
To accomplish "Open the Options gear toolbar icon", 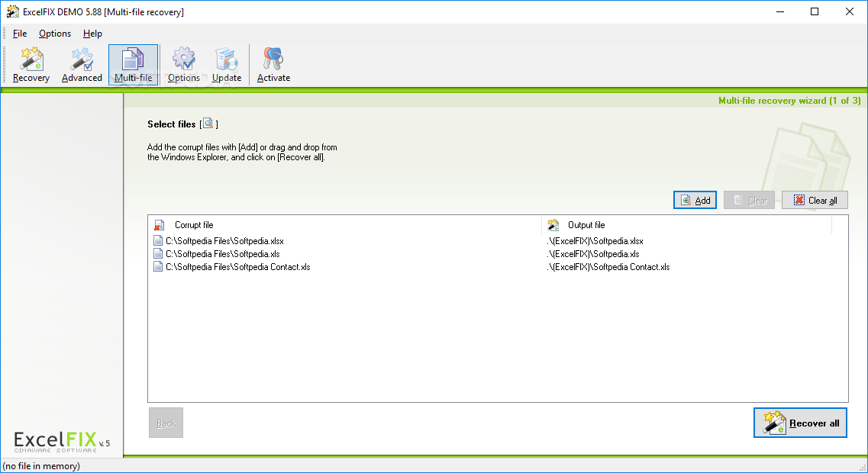I will coord(184,66).
